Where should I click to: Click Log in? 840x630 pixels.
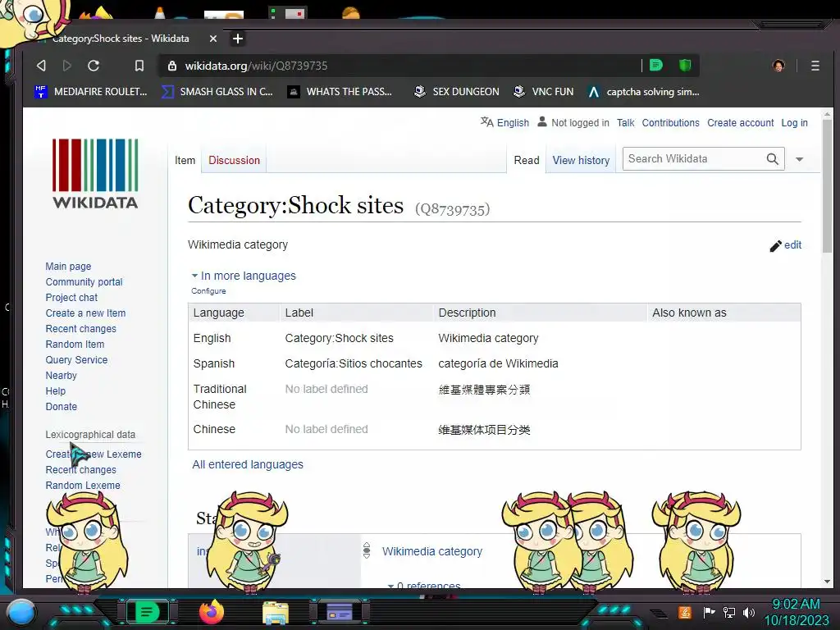coord(794,123)
